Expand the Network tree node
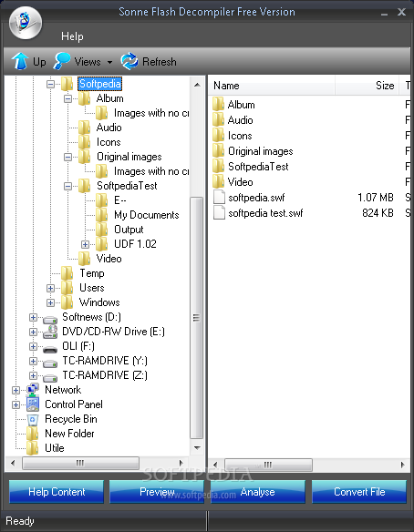 [x=16, y=390]
